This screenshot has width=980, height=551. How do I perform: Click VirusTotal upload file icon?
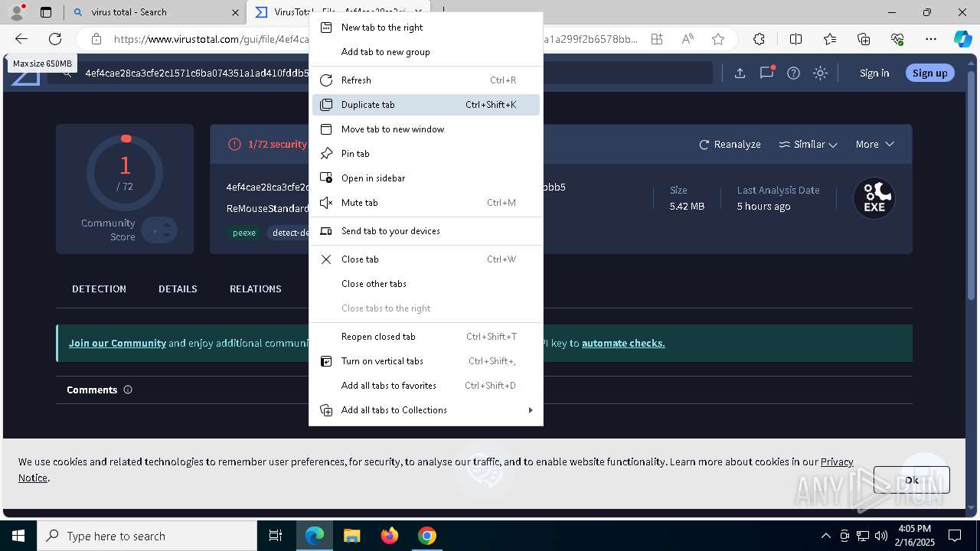[x=740, y=73]
